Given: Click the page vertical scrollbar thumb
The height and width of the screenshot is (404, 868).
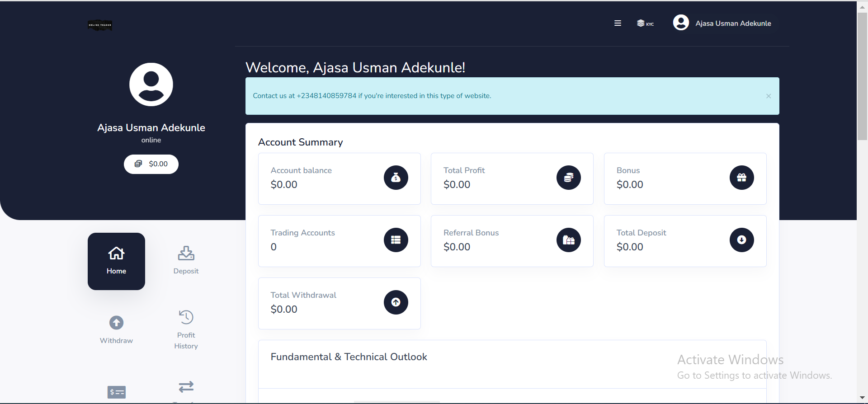Looking at the screenshot, I should point(862,76).
